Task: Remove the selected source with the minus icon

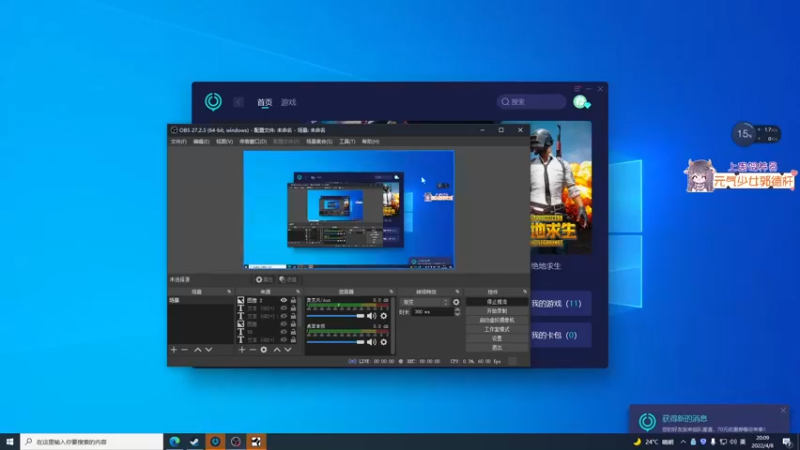Action: click(253, 350)
